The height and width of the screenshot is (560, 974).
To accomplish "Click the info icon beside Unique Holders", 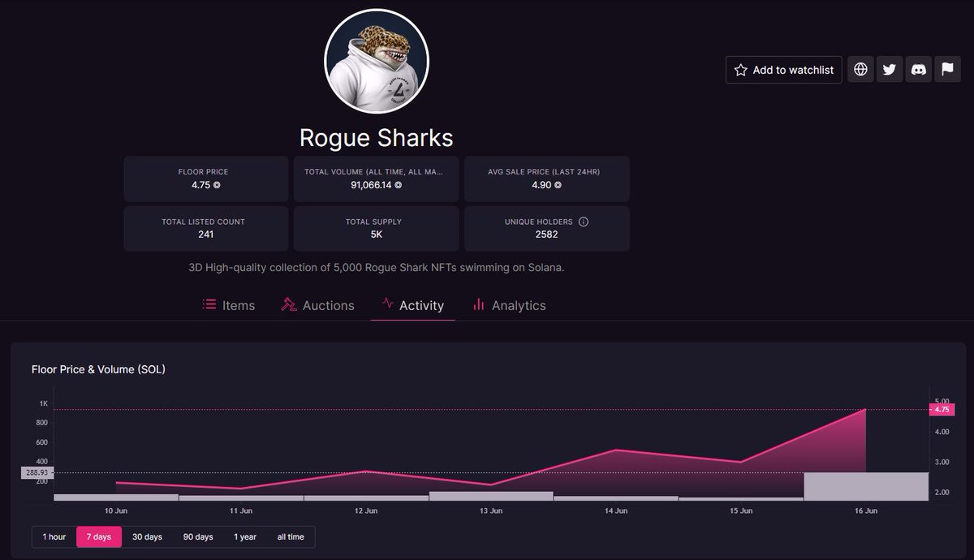I will pyautogui.click(x=583, y=222).
